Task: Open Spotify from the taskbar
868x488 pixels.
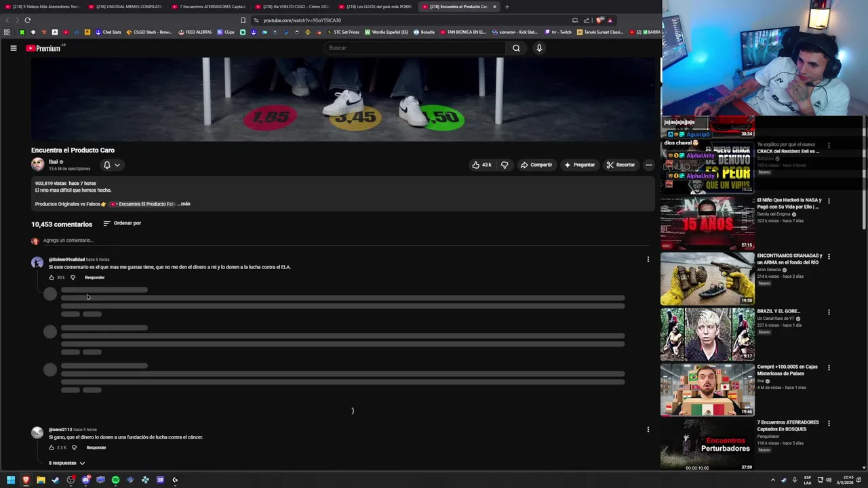Action: tap(115, 480)
